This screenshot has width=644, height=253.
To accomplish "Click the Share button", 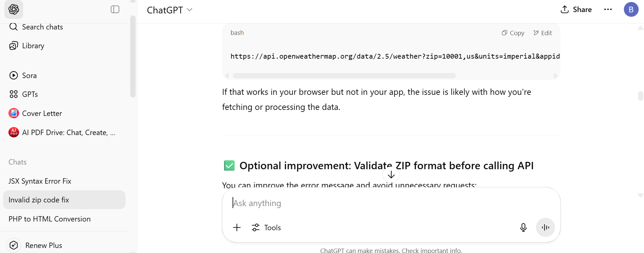I will click(x=576, y=10).
